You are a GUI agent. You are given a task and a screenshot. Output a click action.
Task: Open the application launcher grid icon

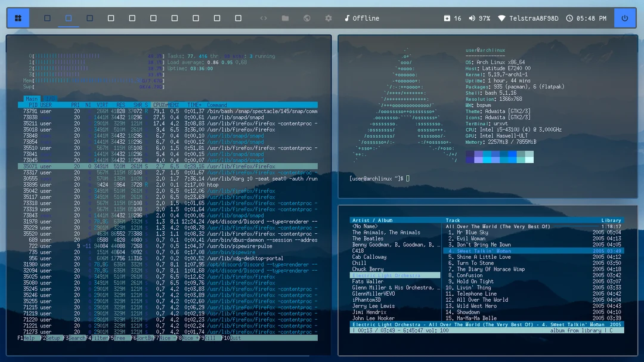click(18, 18)
